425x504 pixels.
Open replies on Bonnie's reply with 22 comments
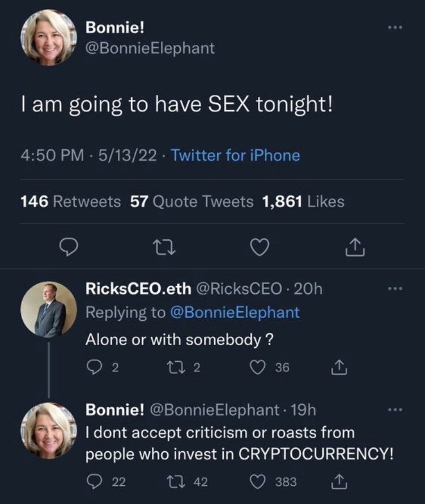pos(94,482)
